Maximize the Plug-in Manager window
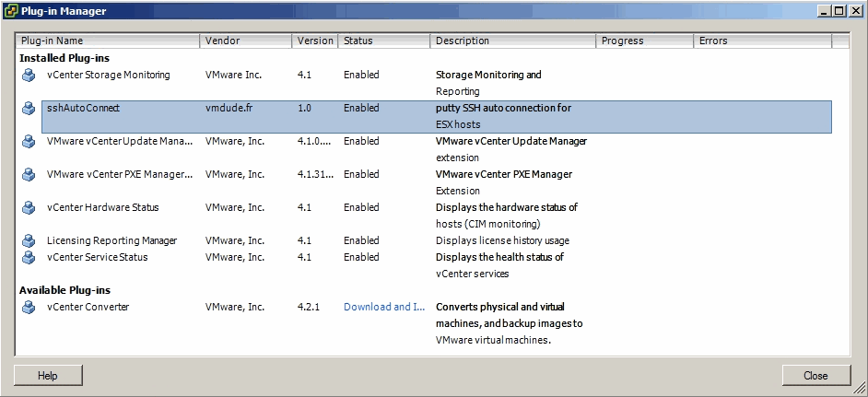 [839, 10]
